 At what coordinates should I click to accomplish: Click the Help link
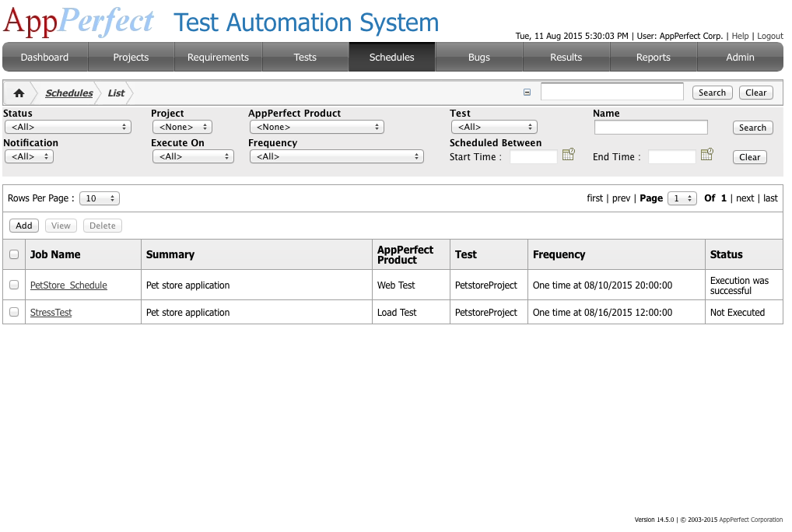740,36
